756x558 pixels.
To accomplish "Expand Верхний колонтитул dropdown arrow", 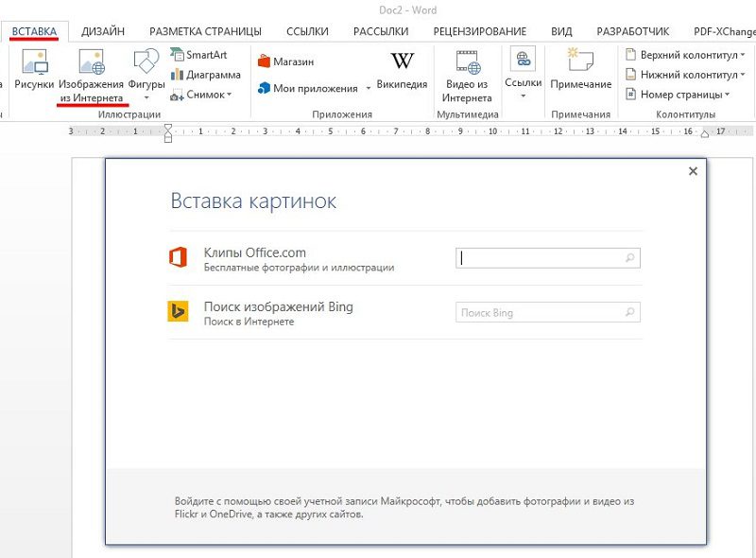I will point(743,55).
